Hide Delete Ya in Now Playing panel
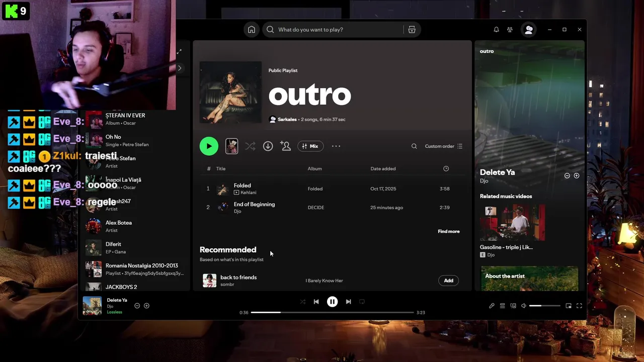The height and width of the screenshot is (362, 644). pos(567,175)
